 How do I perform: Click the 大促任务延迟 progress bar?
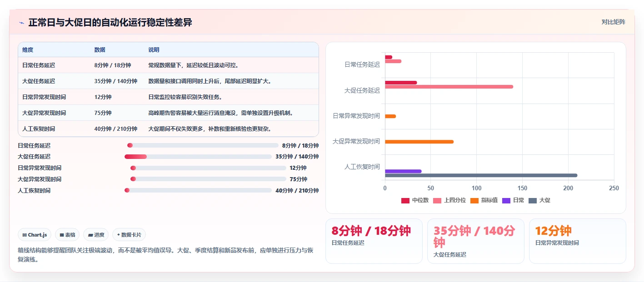click(x=198, y=157)
